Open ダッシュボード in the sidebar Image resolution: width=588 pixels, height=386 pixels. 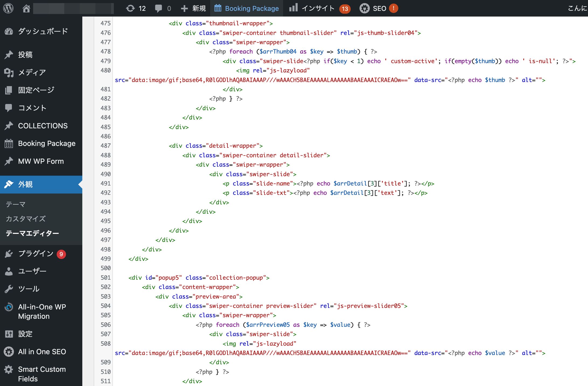(43, 31)
